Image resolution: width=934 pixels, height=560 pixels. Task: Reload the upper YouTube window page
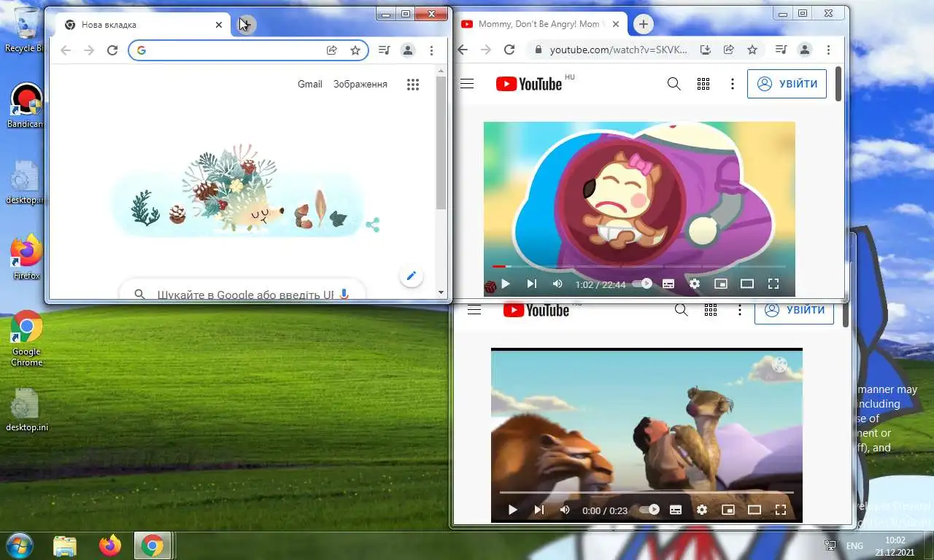pos(509,50)
